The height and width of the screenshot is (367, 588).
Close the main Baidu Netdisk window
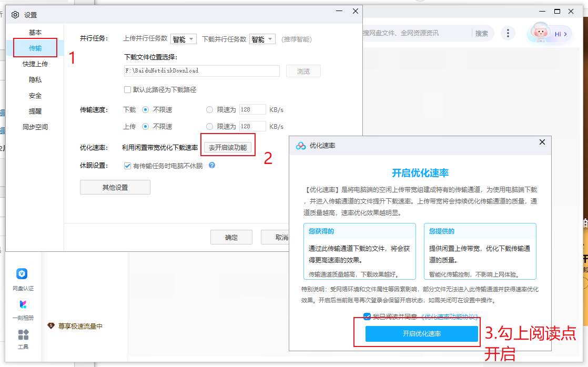coord(571,12)
